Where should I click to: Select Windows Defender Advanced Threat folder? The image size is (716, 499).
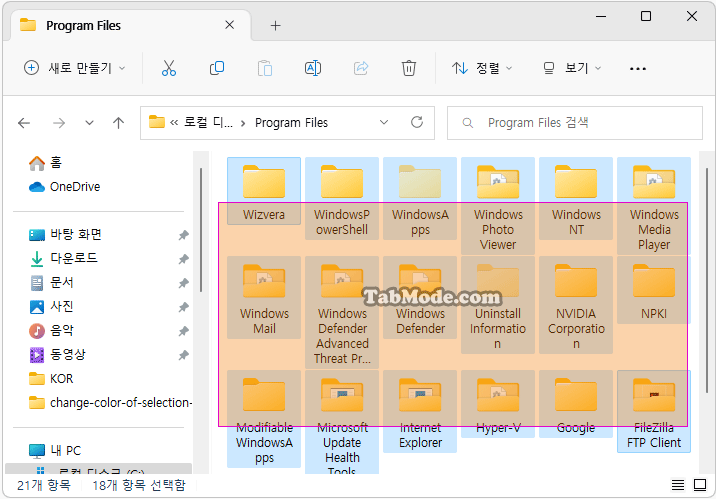click(342, 312)
